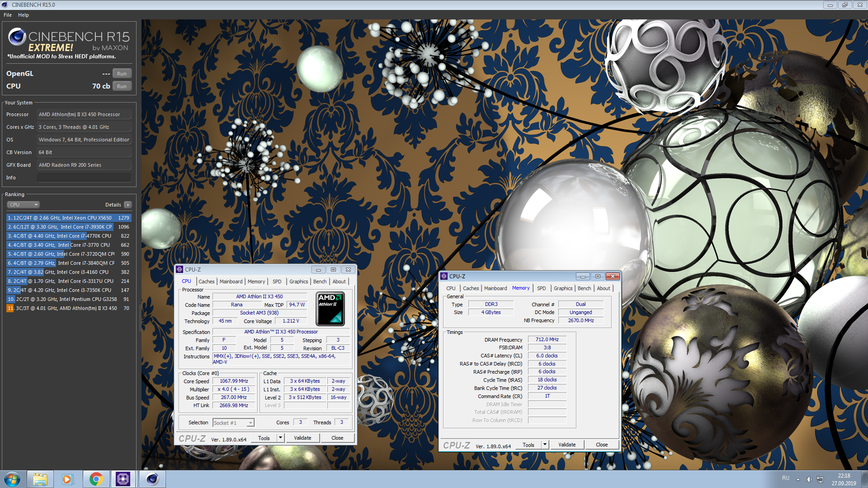Select Core i5-3317U ranking row
The height and width of the screenshot is (488, 868).
coord(68,281)
